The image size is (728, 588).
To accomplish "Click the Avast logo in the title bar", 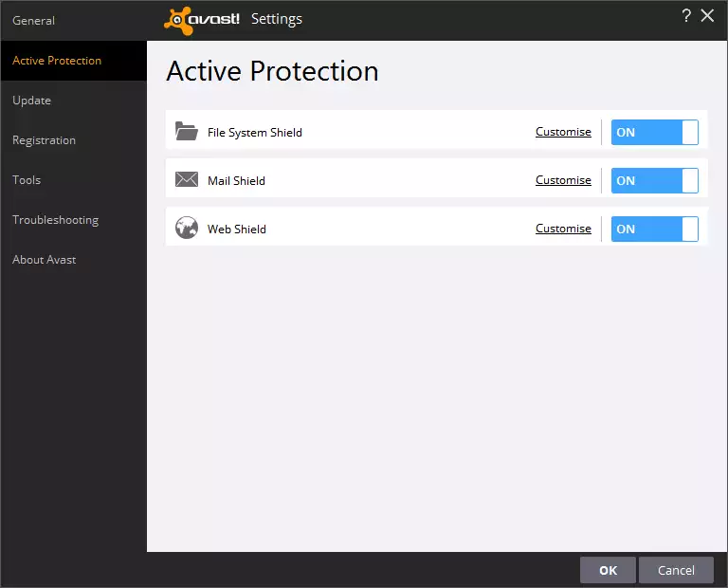I will (202, 19).
